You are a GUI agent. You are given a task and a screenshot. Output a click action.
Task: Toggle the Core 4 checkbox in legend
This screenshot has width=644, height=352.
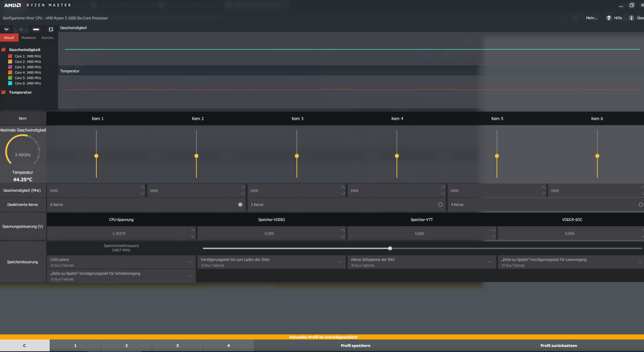(10, 73)
